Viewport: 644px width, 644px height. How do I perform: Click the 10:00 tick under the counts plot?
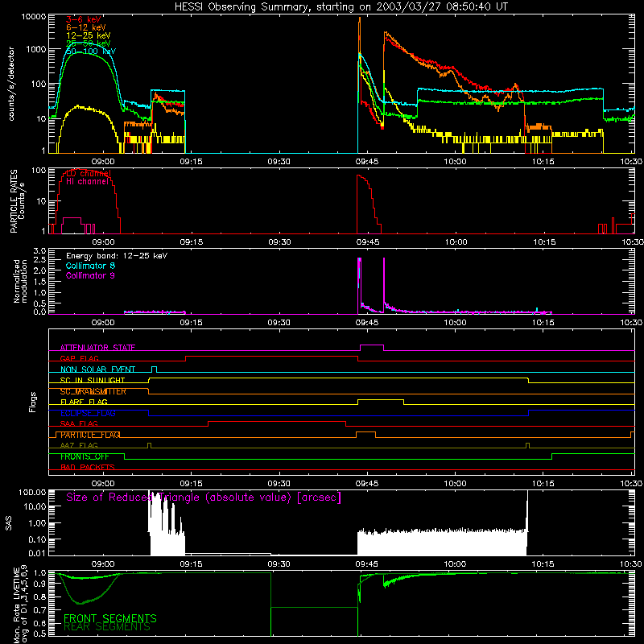pos(455,162)
